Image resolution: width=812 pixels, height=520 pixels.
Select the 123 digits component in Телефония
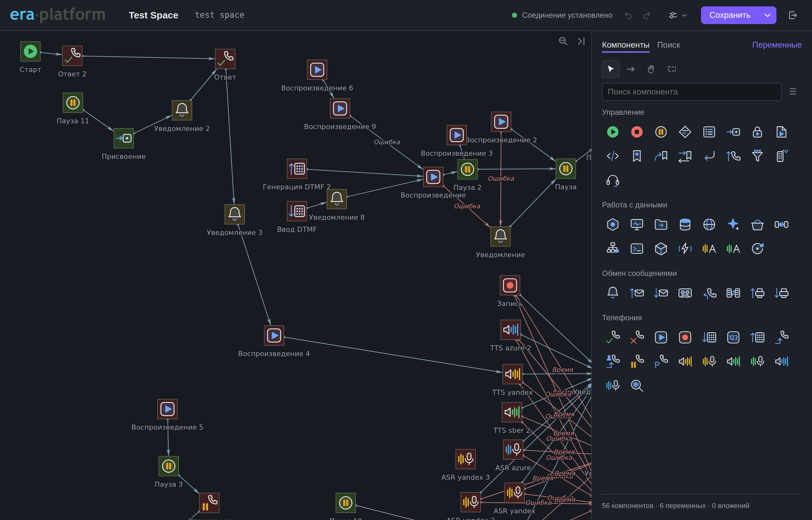click(733, 337)
